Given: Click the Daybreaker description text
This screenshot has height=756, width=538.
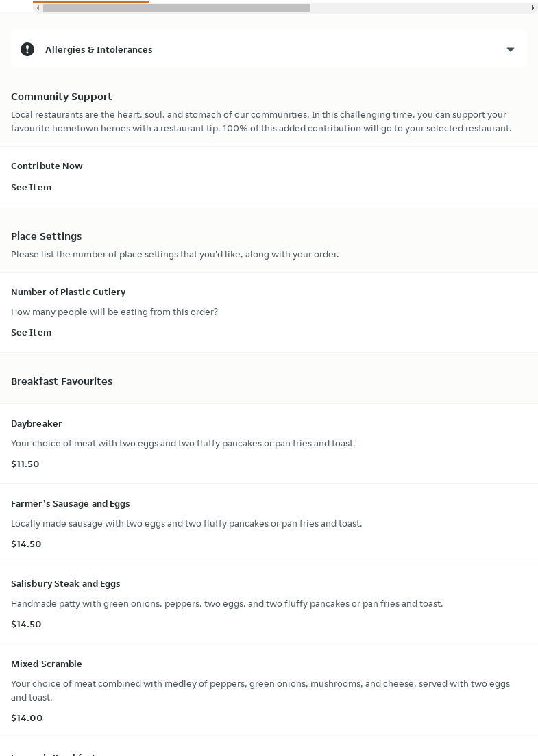Looking at the screenshot, I should pyautogui.click(x=183, y=443).
